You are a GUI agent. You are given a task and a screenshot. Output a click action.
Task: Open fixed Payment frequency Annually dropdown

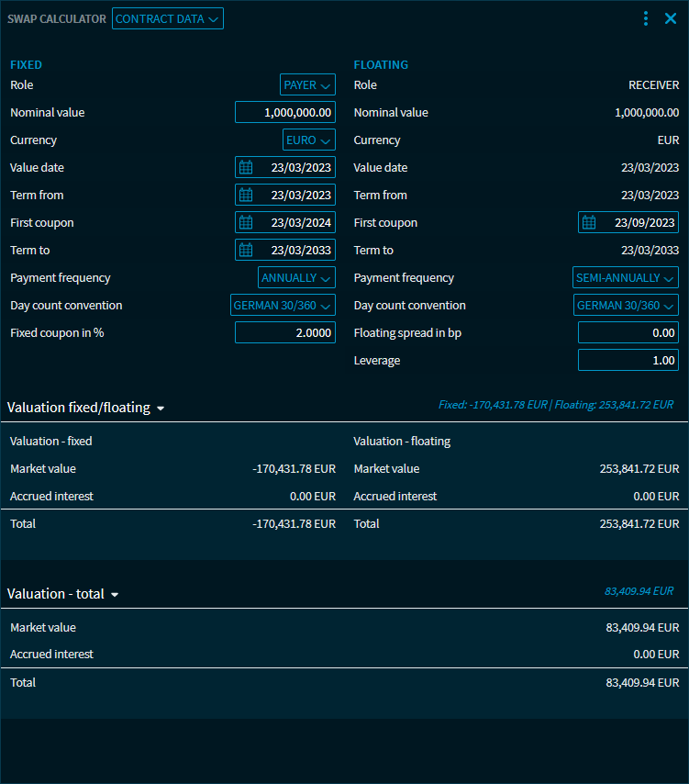296,277
